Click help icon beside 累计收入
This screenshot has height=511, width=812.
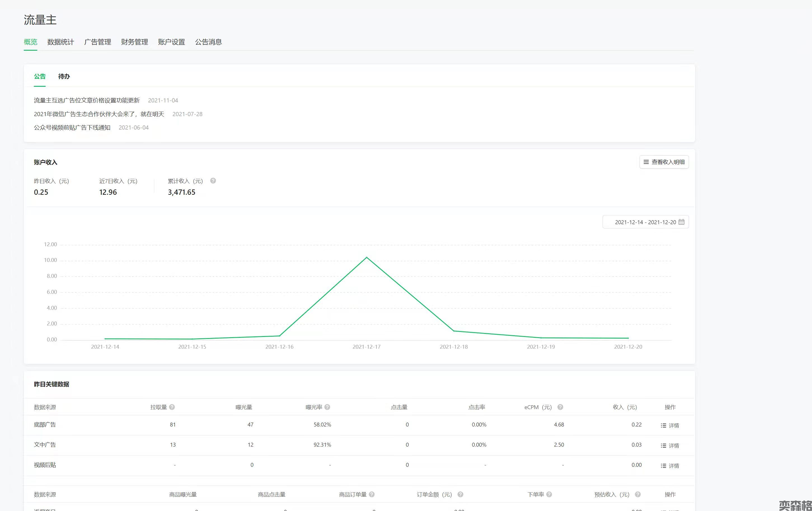coord(213,181)
